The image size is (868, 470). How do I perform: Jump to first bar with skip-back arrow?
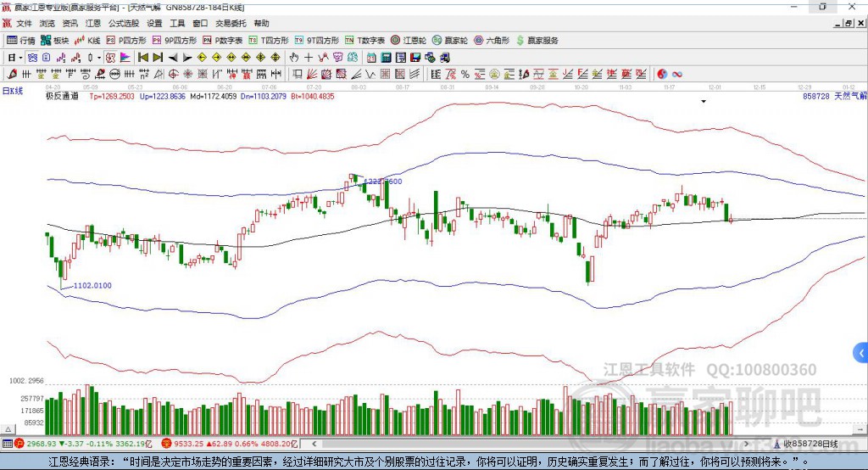(142, 58)
